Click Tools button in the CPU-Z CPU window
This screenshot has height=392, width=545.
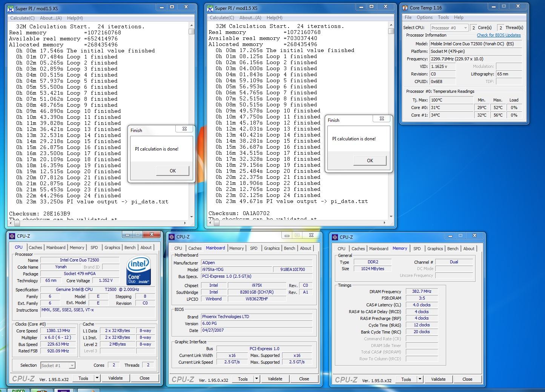point(83,378)
